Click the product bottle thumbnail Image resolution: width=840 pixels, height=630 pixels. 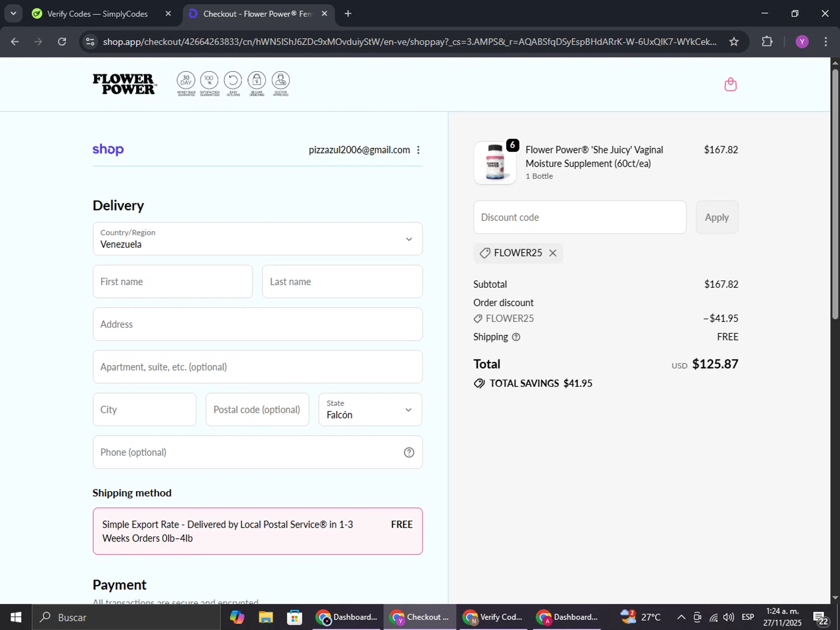tap(495, 163)
